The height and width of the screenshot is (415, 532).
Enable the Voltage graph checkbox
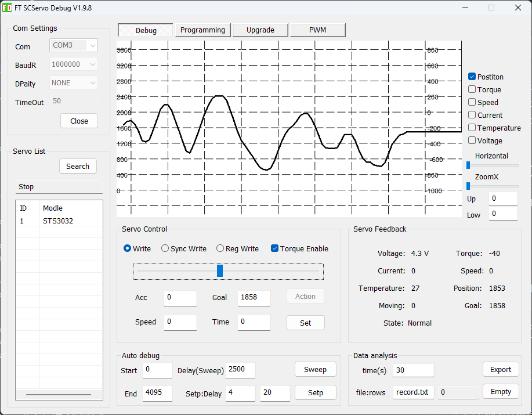472,140
